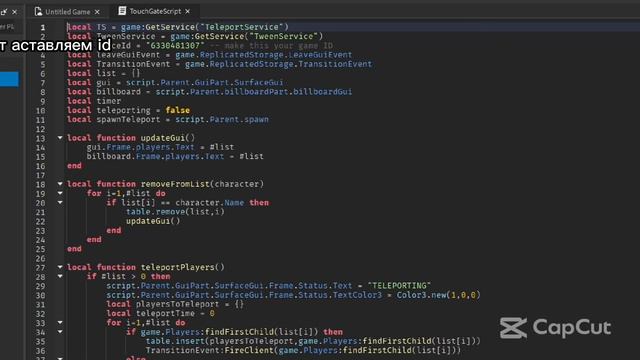Close the TouchGateScript tab
The width and height of the screenshot is (640, 360).
[187, 11]
